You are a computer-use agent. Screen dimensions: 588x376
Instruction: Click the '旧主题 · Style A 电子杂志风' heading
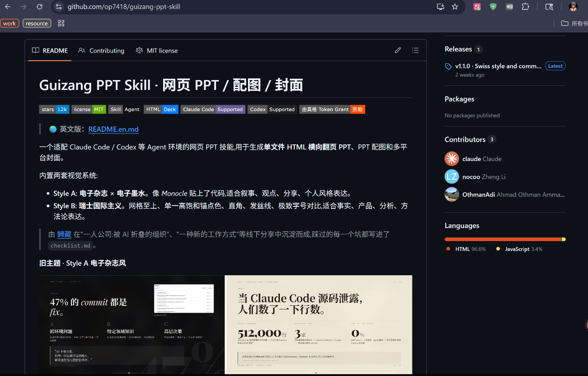(x=83, y=263)
